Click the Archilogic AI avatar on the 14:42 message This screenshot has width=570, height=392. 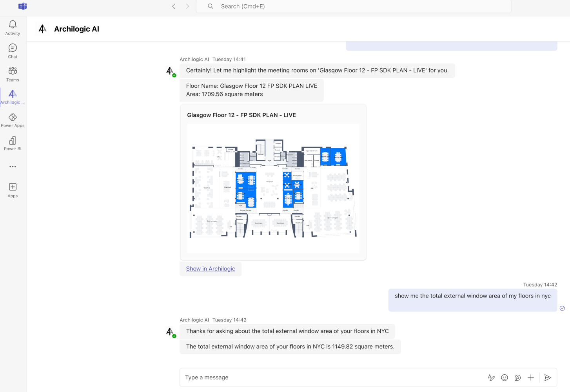click(x=171, y=332)
